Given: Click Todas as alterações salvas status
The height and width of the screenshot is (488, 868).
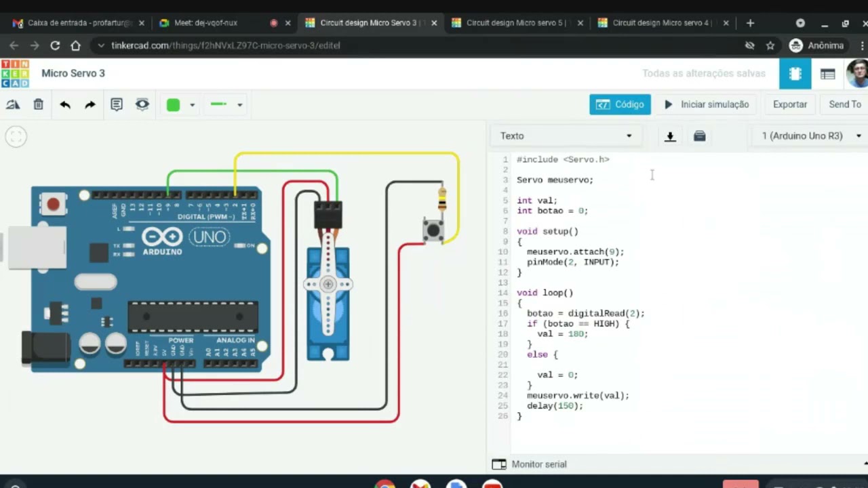Looking at the screenshot, I should coord(704,73).
